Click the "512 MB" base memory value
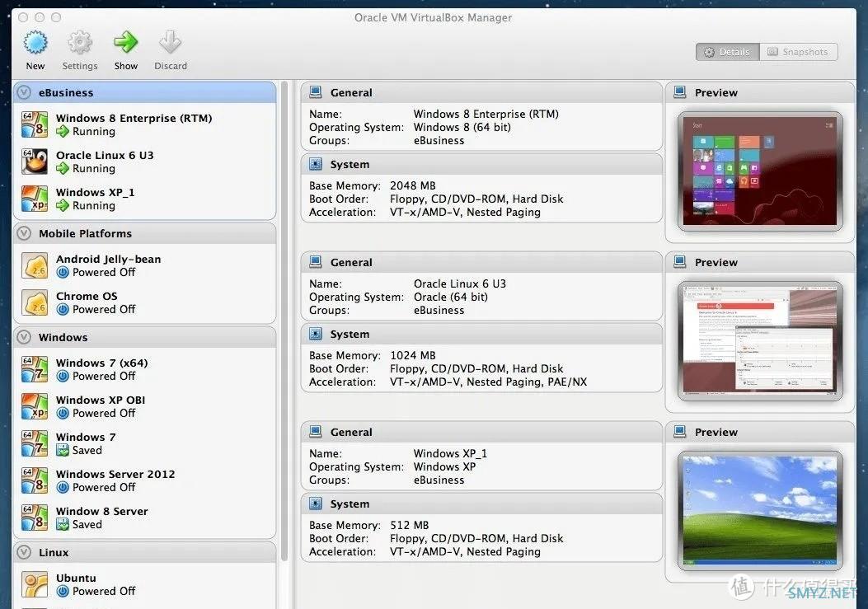Image resolution: width=868 pixels, height=609 pixels. pos(410,526)
